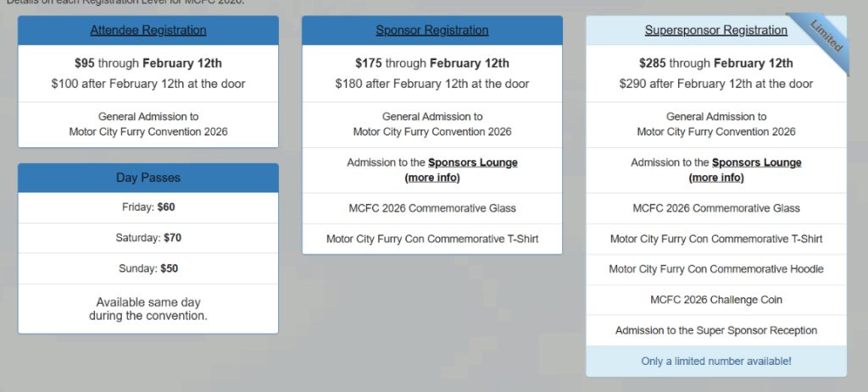Screen dimensions: 868x392
Task: Click the Friday $60 day pass row
Action: tap(148, 207)
